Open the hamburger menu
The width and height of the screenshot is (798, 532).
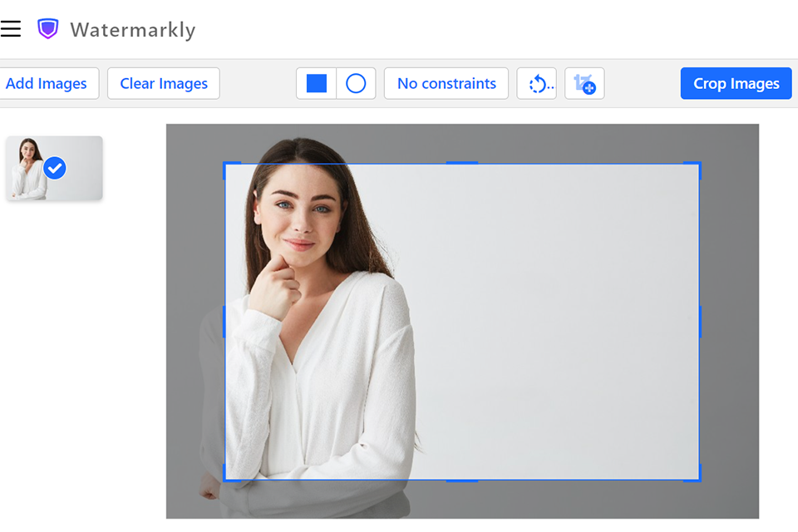tap(10, 29)
